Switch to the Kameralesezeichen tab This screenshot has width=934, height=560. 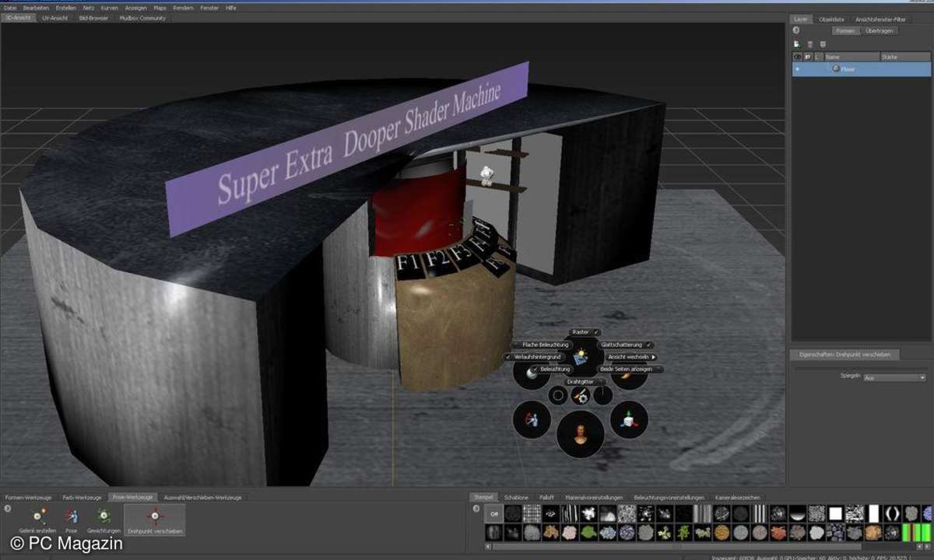[x=739, y=497]
